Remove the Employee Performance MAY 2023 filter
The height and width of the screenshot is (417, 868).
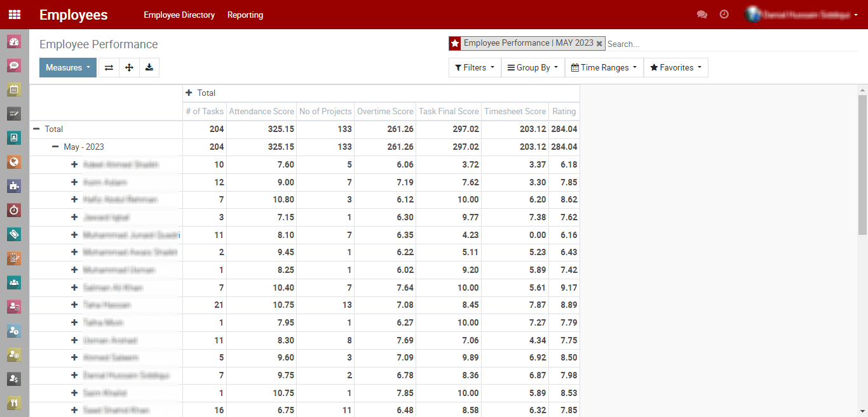pos(599,43)
